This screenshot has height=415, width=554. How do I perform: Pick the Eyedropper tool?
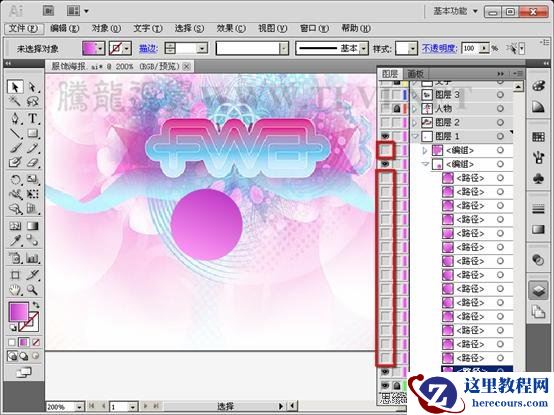click(x=15, y=241)
